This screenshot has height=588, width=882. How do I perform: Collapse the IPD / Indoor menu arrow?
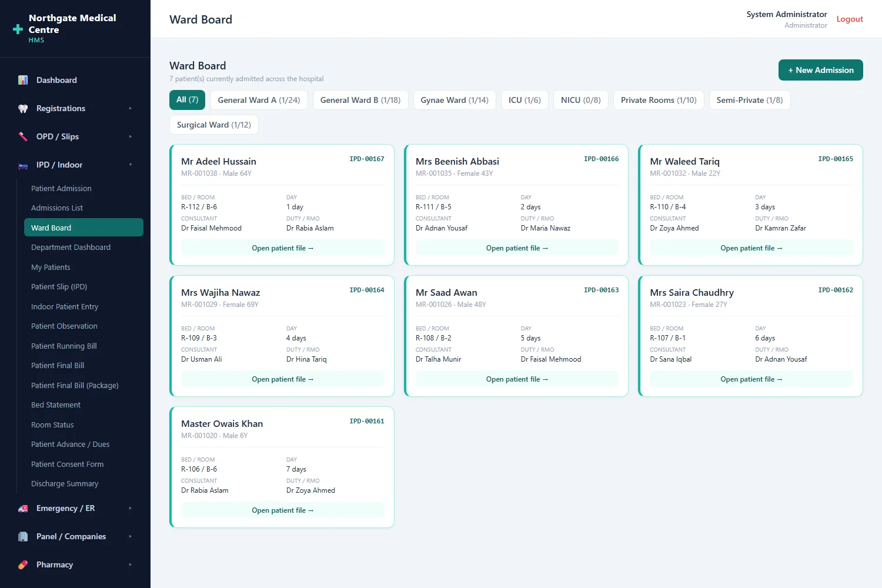[131, 165]
